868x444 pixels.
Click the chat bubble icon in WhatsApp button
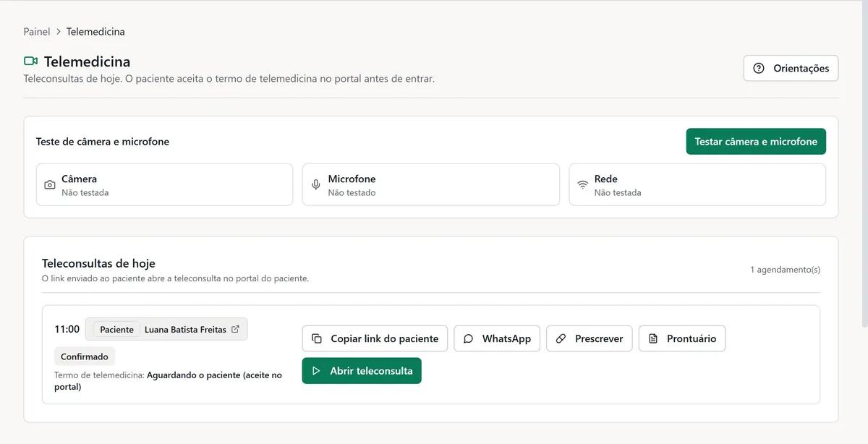[x=469, y=338]
